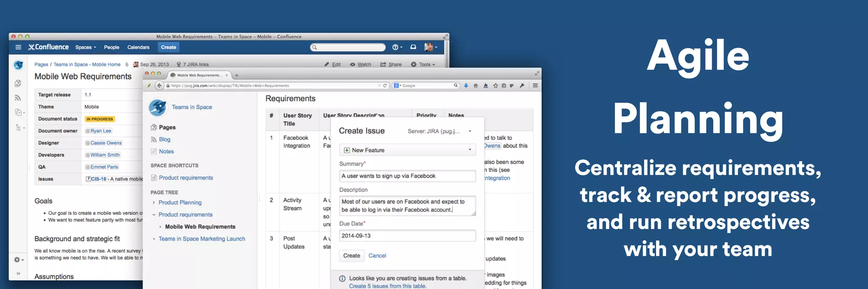Open the browser hamburger menu
Image resolution: width=868 pixels, height=289 pixels.
pos(535,85)
